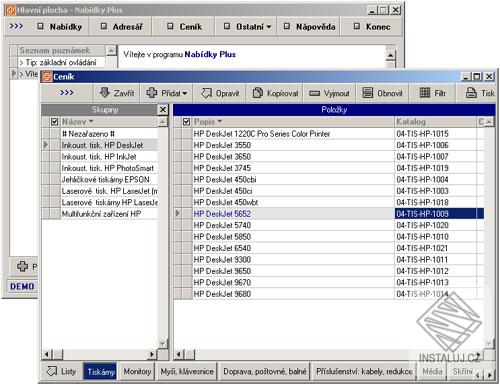Click the Opravit edit icon
This screenshot has width=500, height=385.
206,93
